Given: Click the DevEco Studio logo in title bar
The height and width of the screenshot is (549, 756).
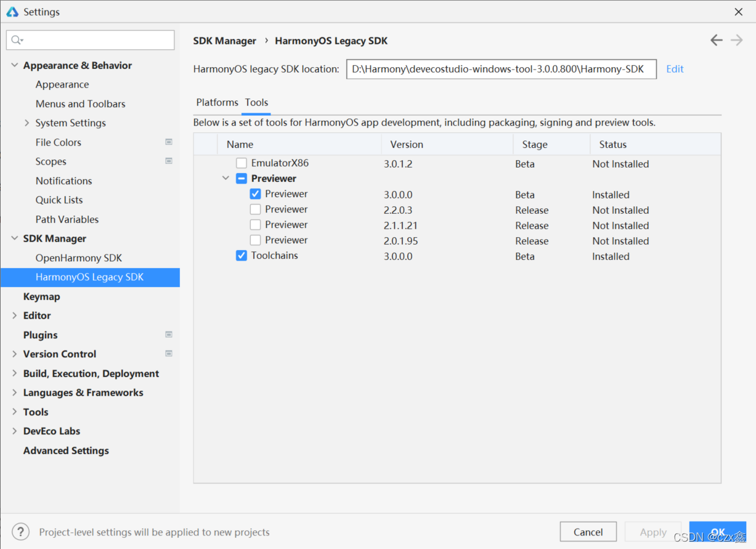Looking at the screenshot, I should 12,12.
